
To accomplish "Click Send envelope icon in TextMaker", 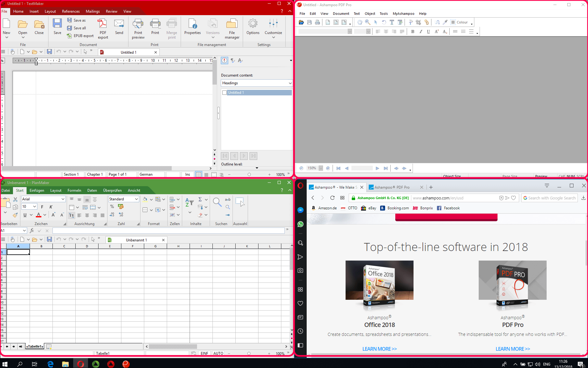I will point(119,26).
